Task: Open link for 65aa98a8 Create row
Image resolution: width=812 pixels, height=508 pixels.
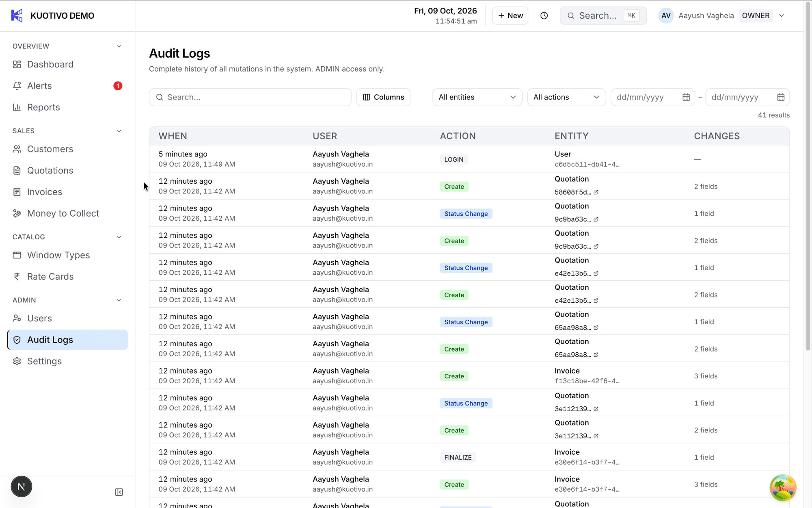Action: coord(596,355)
